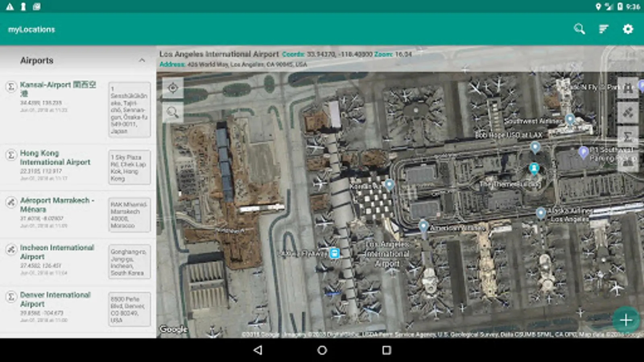Click the satellite icon beside Incheon International Airport
The width and height of the screenshot is (644, 362).
tap(11, 249)
